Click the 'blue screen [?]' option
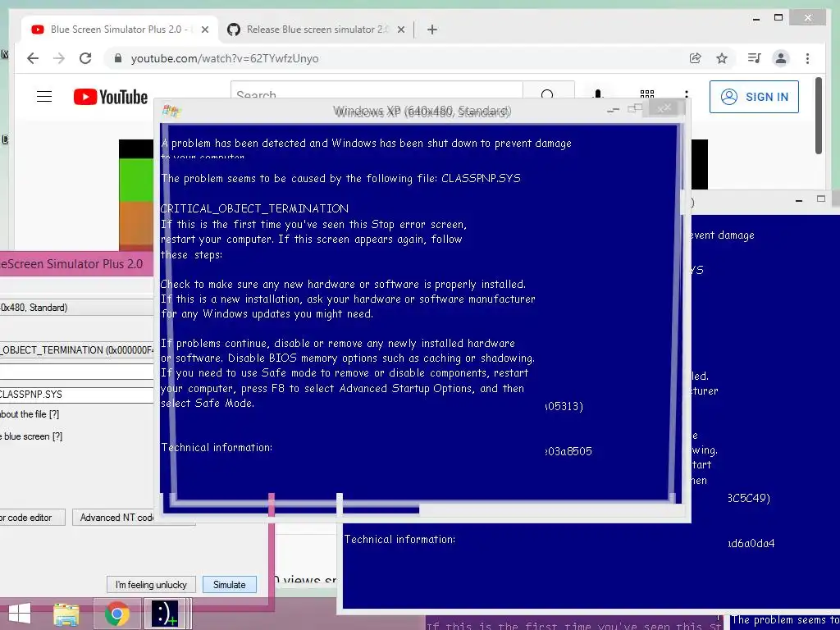 point(31,436)
